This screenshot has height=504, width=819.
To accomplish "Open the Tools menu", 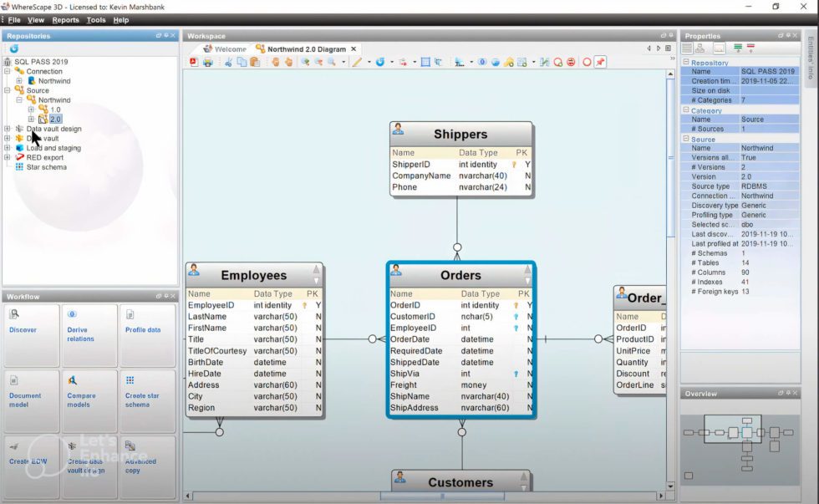I will tap(96, 19).
